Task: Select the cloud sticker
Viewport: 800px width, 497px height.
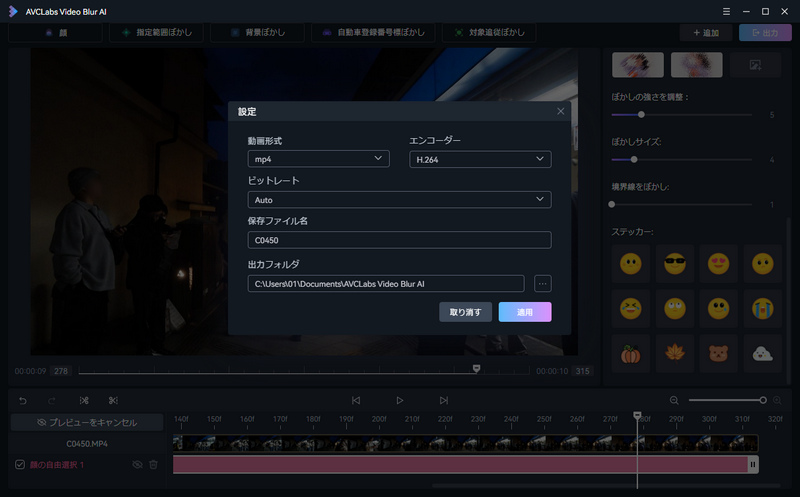Action: 762,354
